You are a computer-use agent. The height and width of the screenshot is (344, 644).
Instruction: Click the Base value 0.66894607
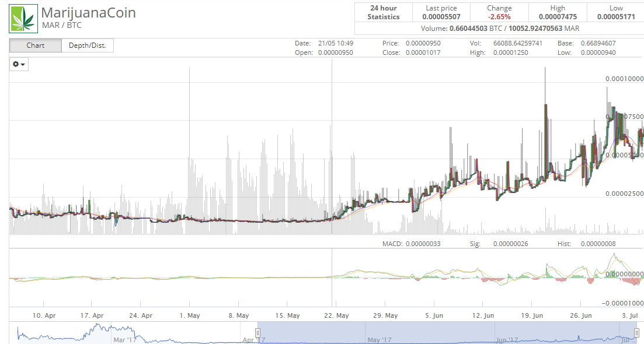tap(598, 43)
